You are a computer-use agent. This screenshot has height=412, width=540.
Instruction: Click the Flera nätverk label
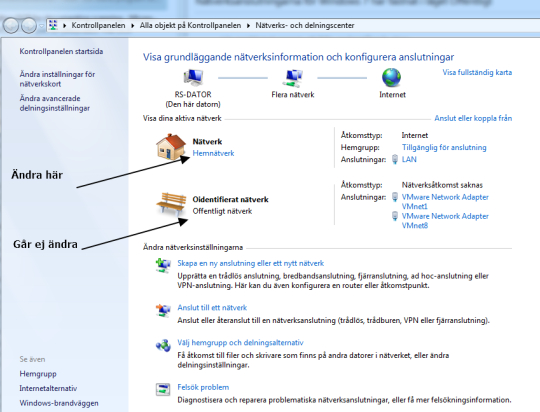point(293,94)
